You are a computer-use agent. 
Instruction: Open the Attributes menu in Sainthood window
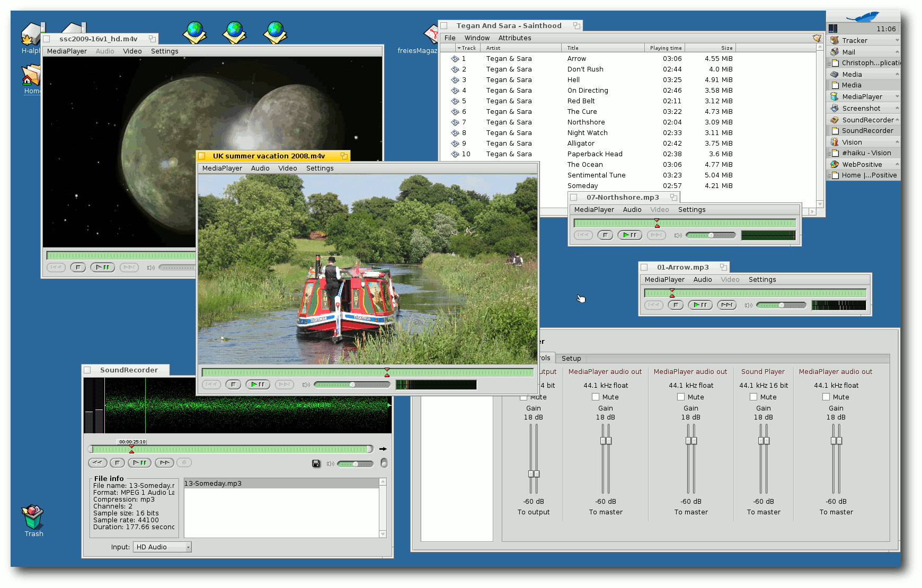pyautogui.click(x=514, y=38)
